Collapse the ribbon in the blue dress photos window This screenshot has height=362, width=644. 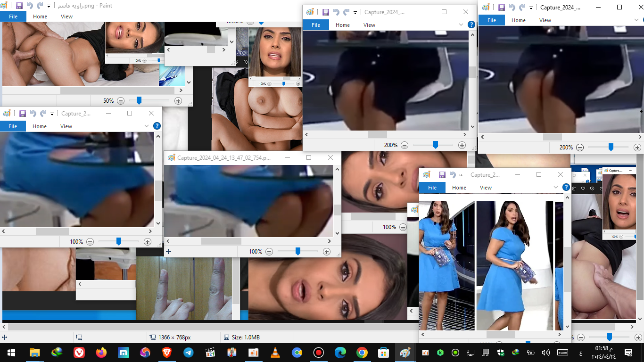click(x=556, y=188)
